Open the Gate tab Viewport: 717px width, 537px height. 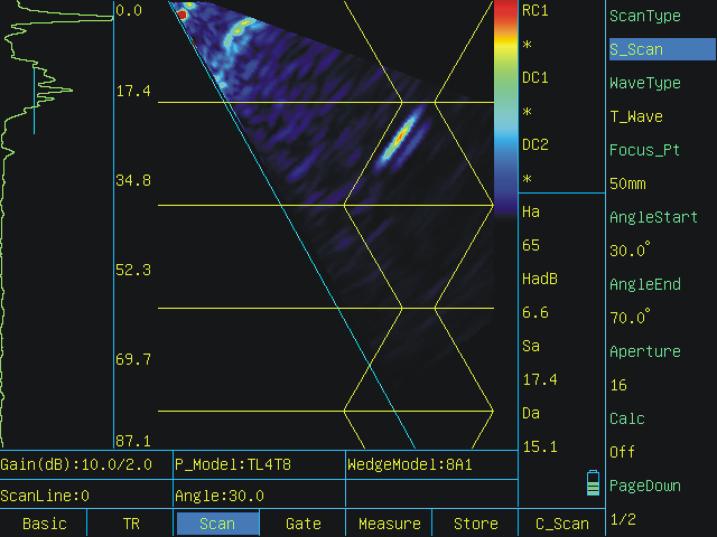click(303, 524)
